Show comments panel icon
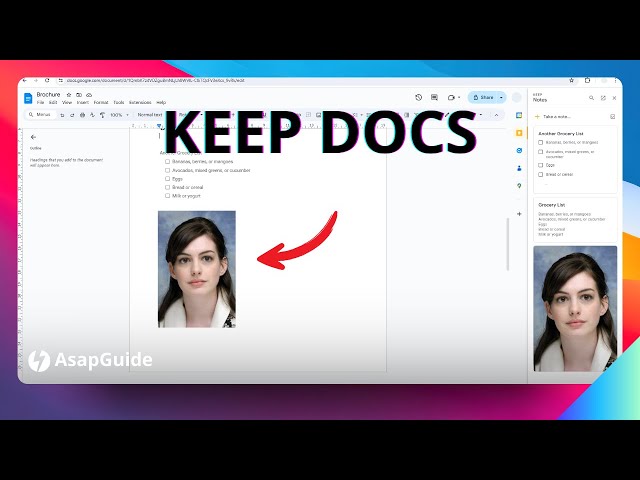 [434, 98]
